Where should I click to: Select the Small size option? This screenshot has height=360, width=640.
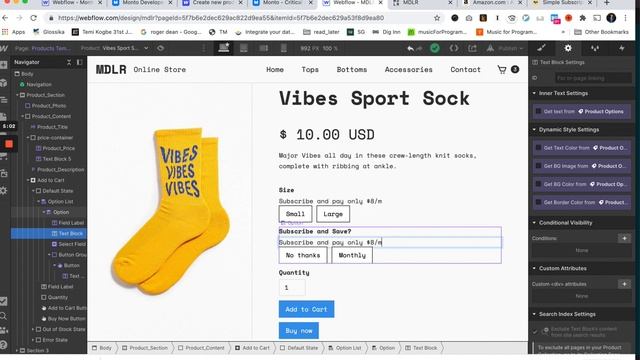[296, 214]
